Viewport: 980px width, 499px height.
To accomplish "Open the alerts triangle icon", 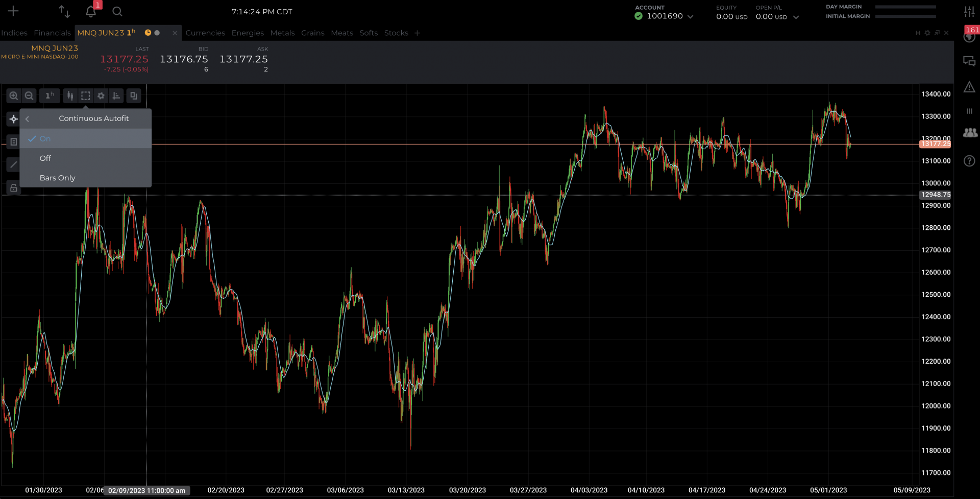I will [969, 87].
